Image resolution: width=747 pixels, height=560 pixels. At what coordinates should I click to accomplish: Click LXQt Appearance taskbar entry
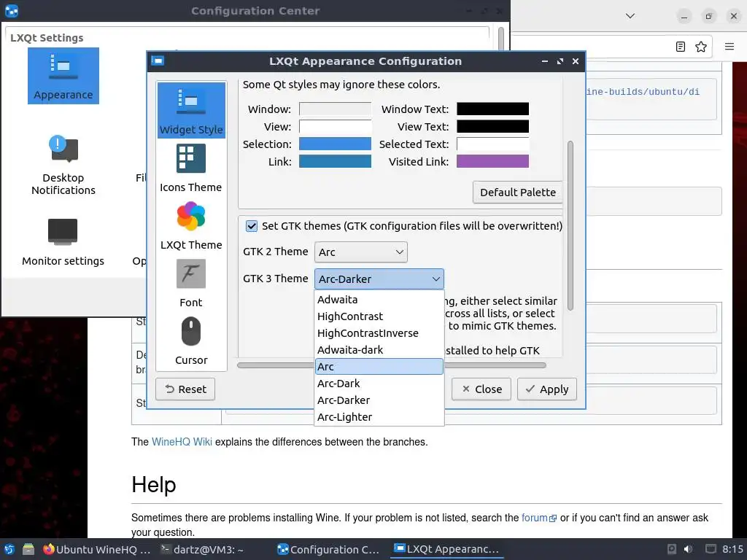tap(447, 549)
